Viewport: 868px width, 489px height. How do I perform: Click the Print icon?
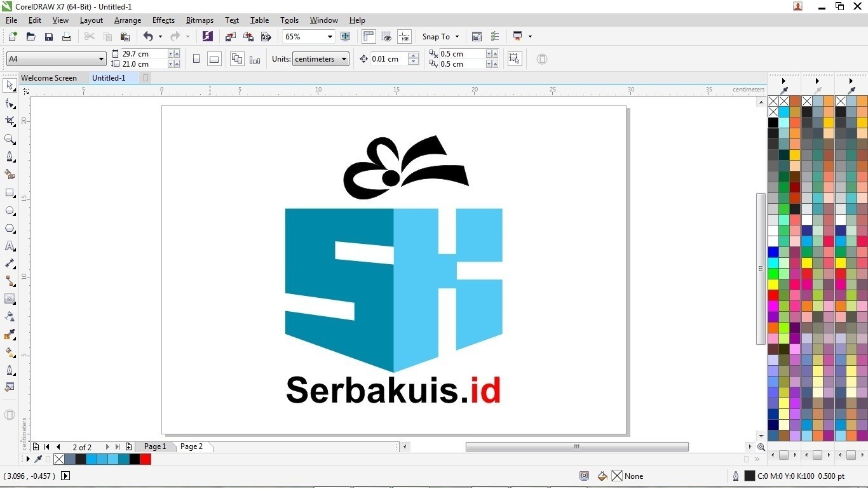(67, 37)
